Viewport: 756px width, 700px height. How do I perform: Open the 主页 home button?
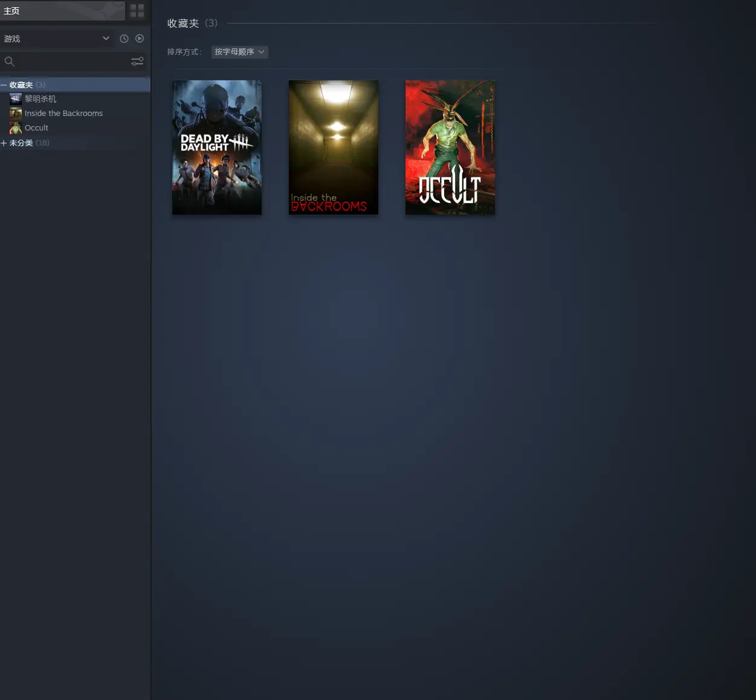pos(62,11)
